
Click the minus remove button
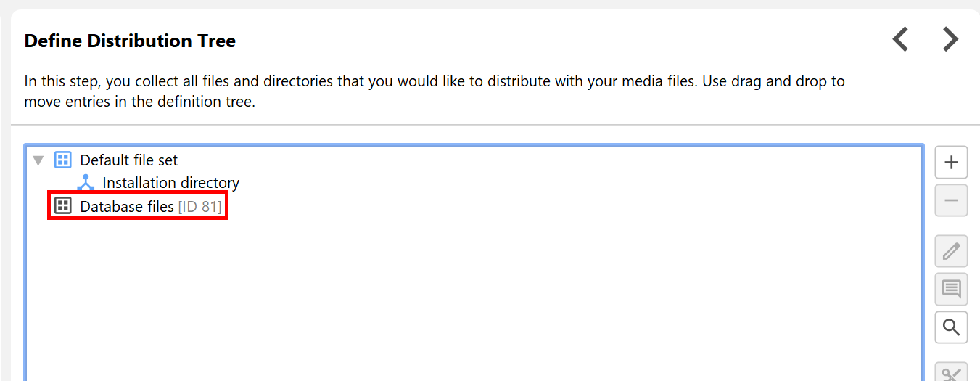[x=951, y=200]
